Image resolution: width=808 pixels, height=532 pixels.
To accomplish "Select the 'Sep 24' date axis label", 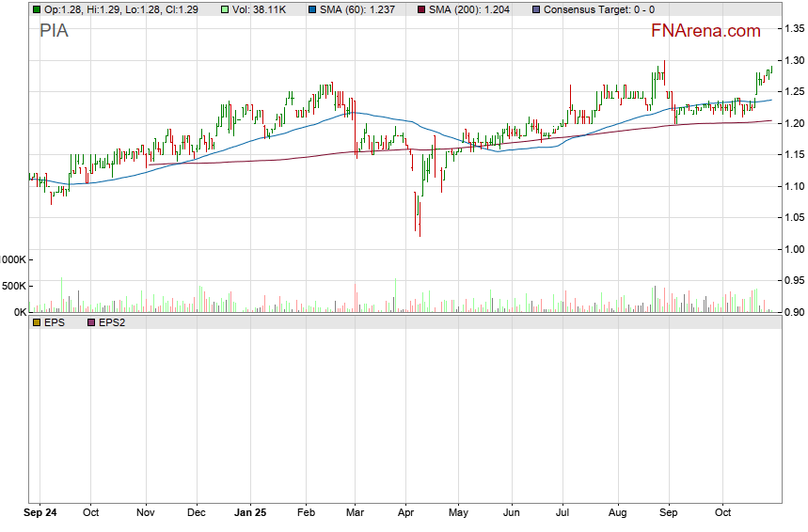I will (41, 513).
